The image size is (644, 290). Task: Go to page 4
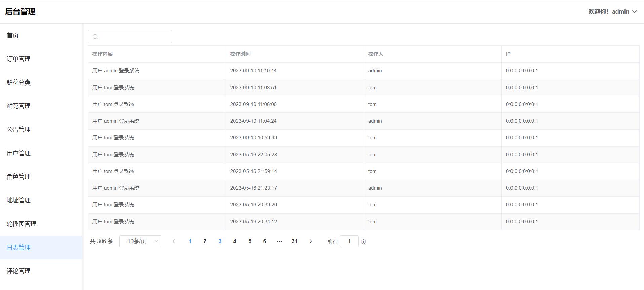coord(235,241)
